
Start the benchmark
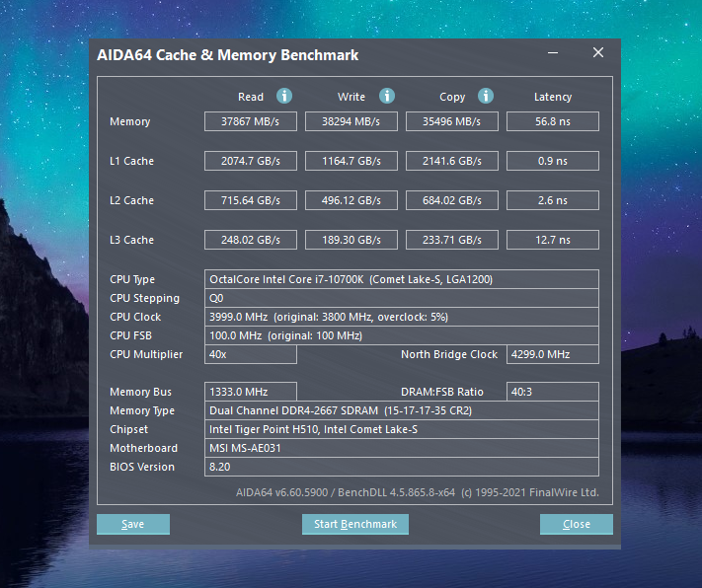[x=355, y=524]
